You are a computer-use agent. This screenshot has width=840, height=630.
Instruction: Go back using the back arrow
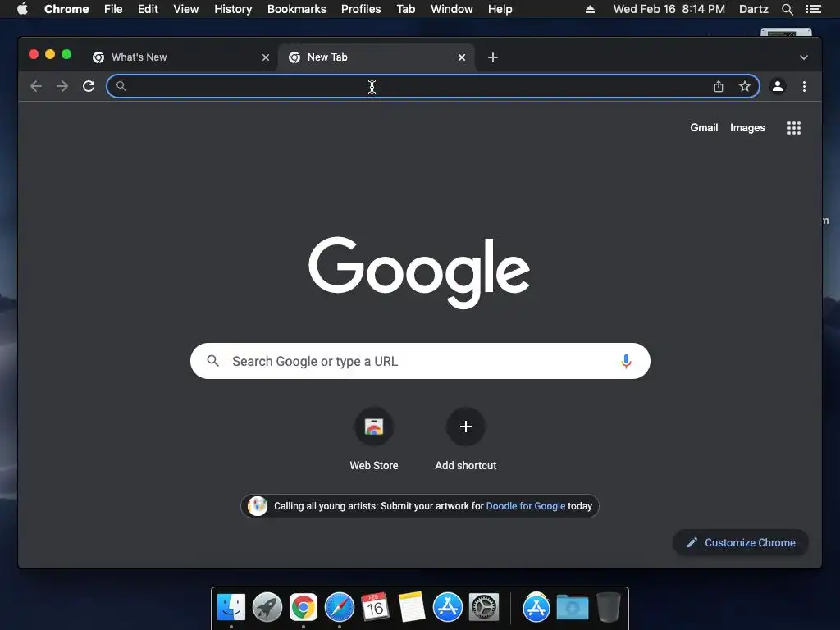coord(36,86)
